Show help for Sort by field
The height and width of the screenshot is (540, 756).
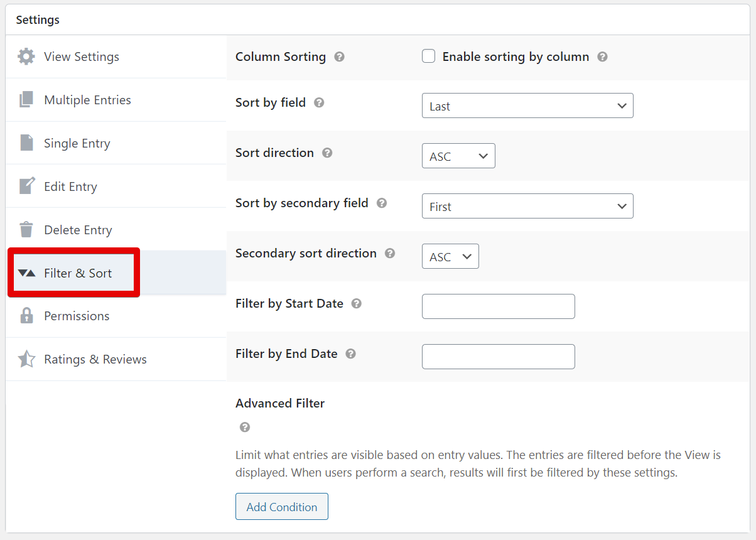click(x=319, y=102)
